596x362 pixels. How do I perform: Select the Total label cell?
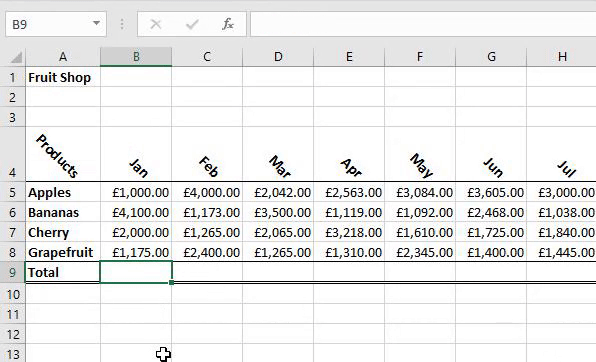pyautogui.click(x=63, y=272)
